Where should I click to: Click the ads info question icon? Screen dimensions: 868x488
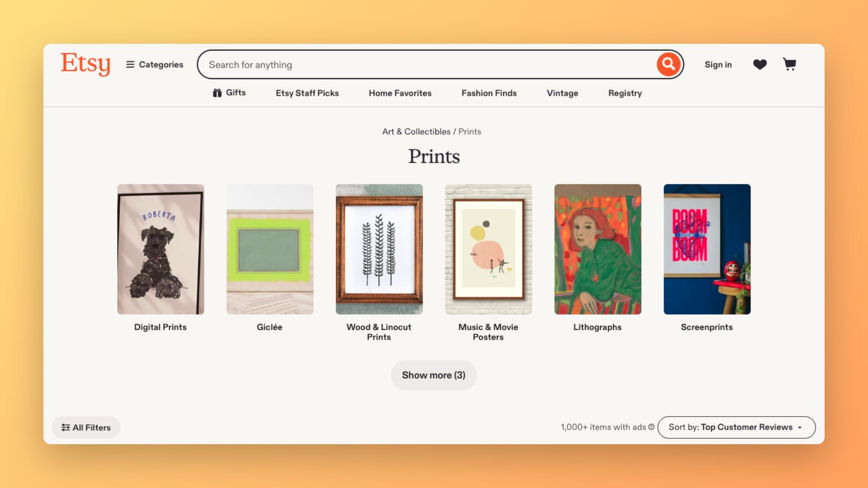(651, 427)
